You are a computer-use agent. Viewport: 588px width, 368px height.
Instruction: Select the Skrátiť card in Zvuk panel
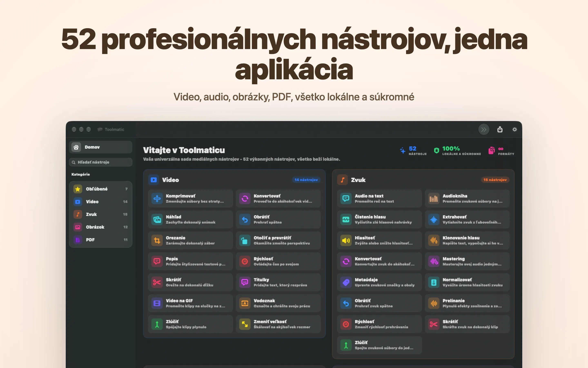pos(467,324)
